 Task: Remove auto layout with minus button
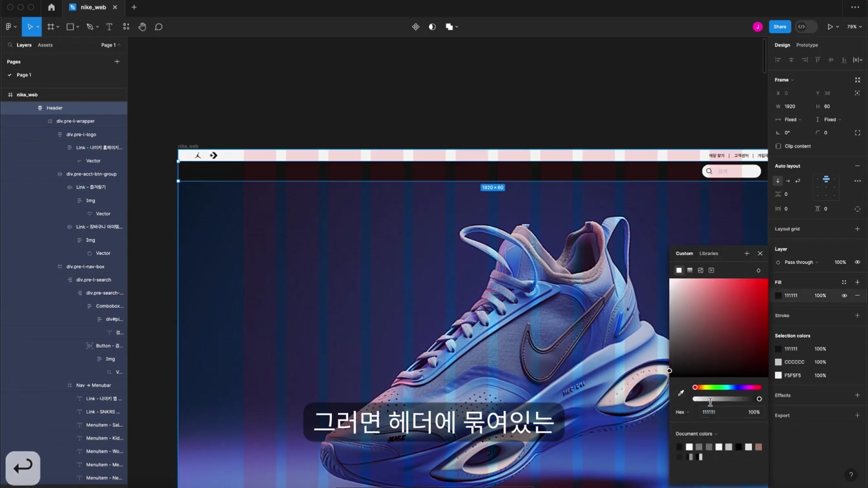858,166
